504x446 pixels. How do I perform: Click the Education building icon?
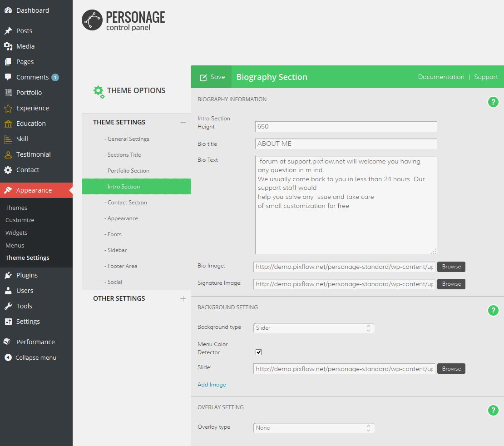pyautogui.click(x=8, y=124)
